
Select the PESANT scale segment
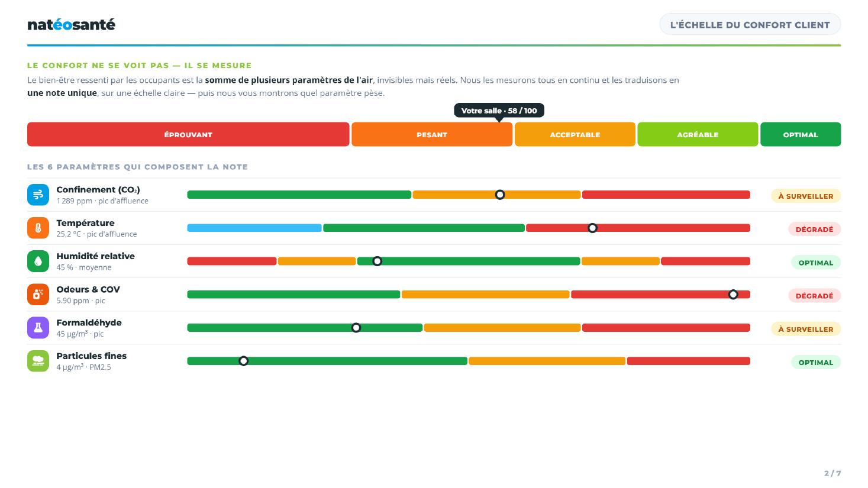click(432, 134)
